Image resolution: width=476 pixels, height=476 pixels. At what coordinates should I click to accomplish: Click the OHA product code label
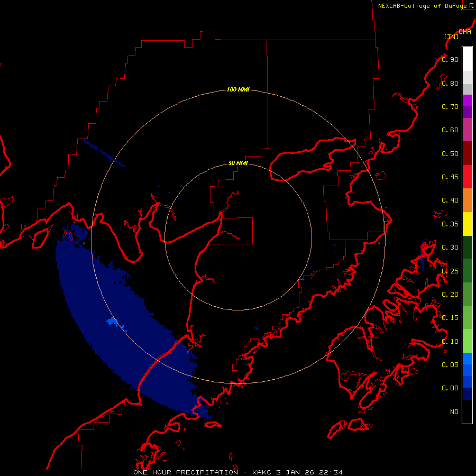[465, 32]
